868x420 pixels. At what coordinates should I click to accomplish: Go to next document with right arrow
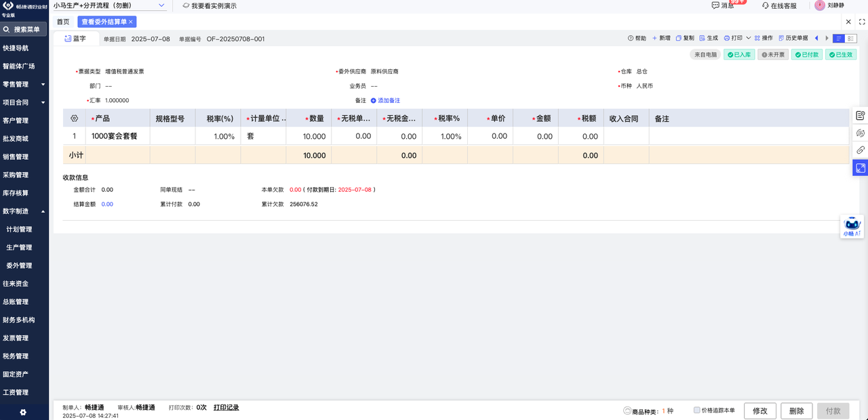pos(827,39)
